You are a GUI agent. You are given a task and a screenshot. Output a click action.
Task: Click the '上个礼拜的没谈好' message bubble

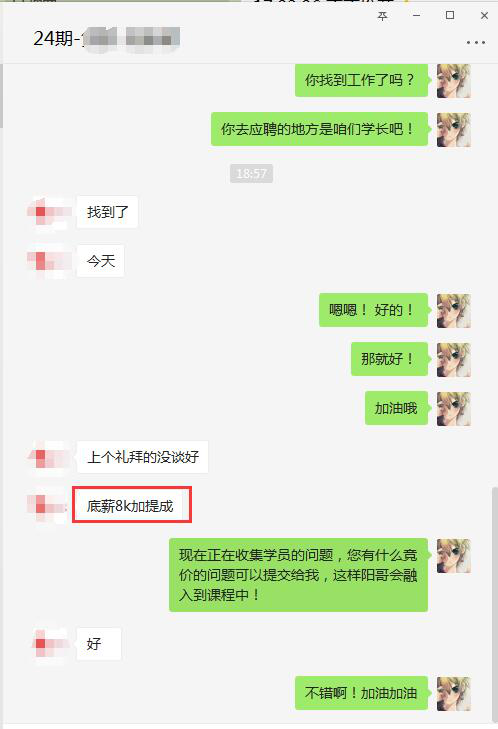[x=142, y=457]
